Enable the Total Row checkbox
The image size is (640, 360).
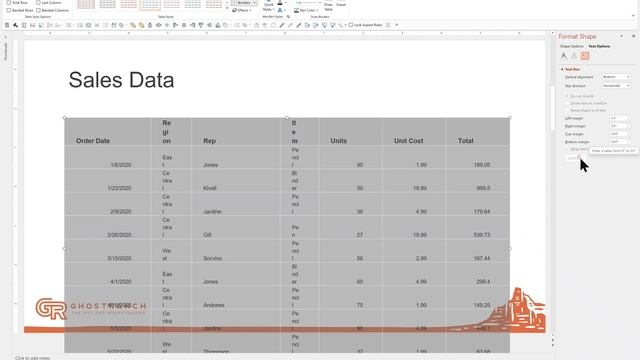pos(9,2)
